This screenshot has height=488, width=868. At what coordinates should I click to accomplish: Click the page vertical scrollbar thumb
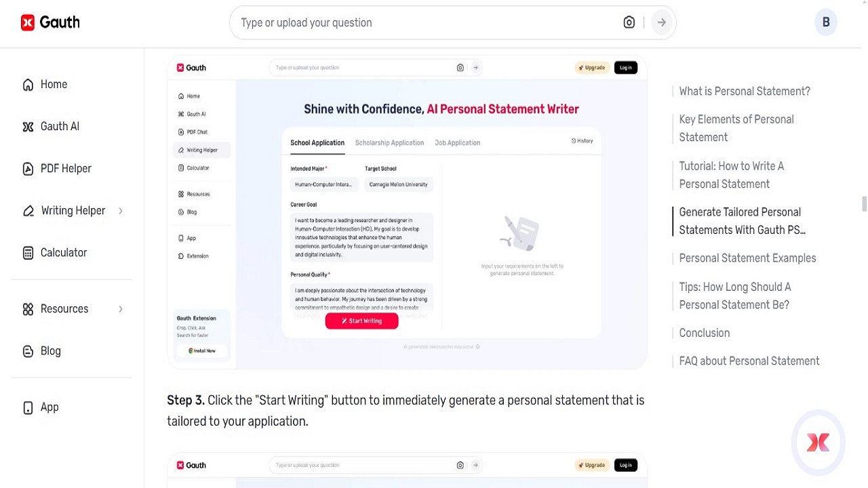pos(864,204)
